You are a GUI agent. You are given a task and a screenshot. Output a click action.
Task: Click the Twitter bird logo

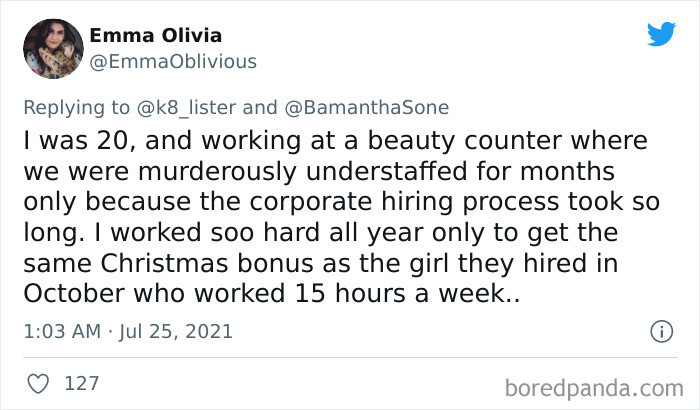pyautogui.click(x=661, y=35)
